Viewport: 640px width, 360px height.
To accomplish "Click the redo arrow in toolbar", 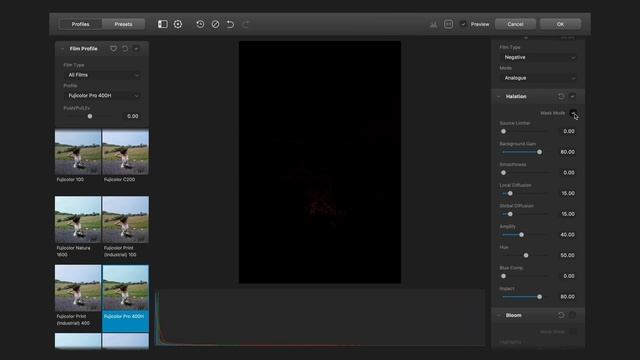I will 245,24.
